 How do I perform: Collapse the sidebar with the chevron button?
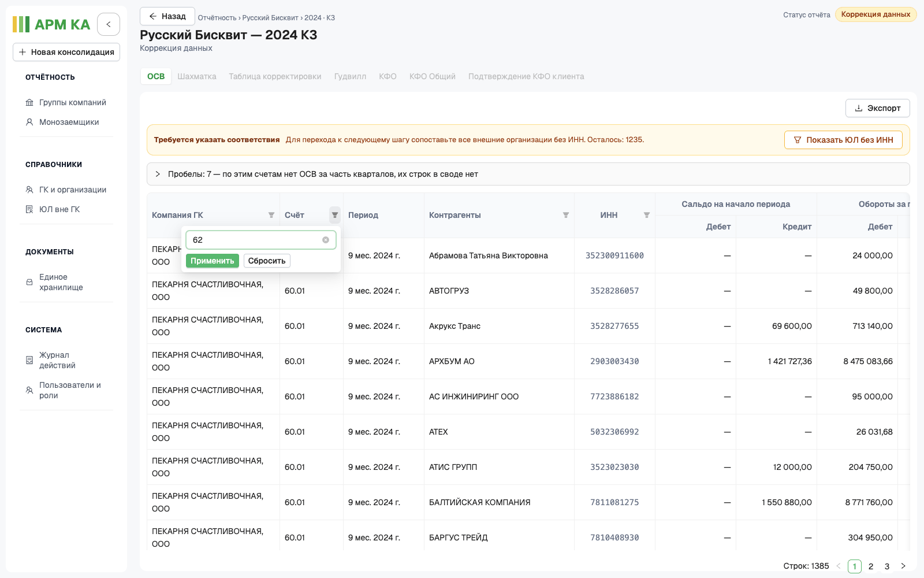tap(109, 24)
